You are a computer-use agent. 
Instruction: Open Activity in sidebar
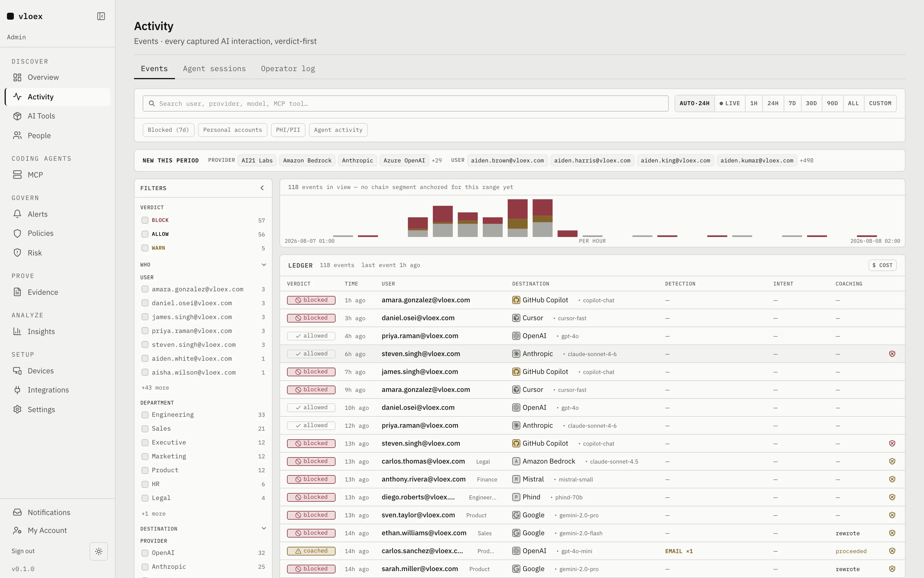tap(58, 97)
